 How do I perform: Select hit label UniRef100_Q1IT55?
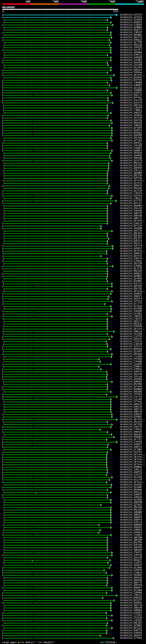pos(131,42)
